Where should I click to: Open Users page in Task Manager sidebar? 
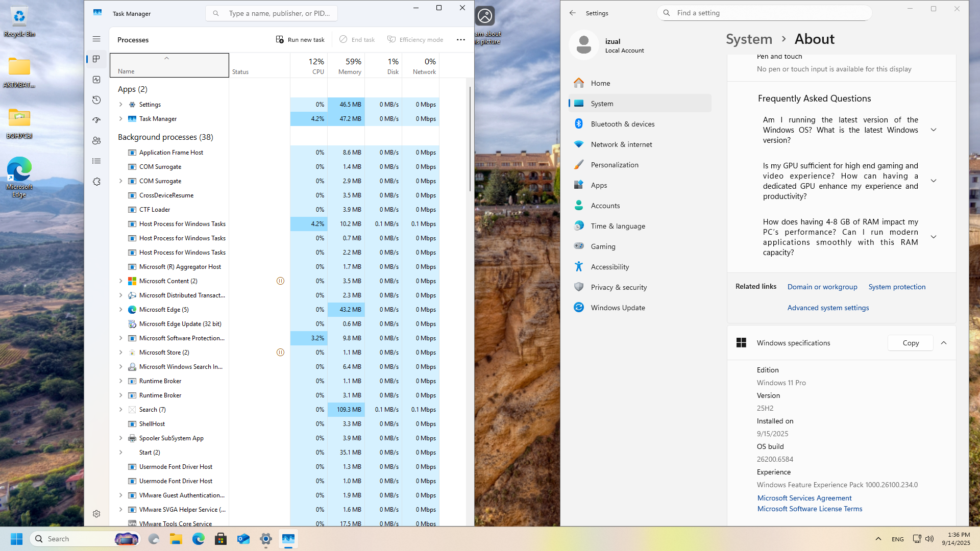96,141
